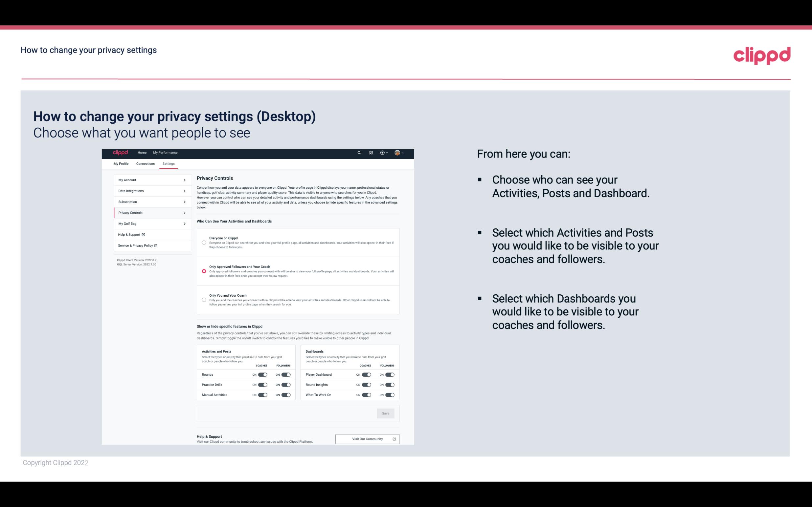
Task: Click the Connections navigation tab
Action: 145,163
